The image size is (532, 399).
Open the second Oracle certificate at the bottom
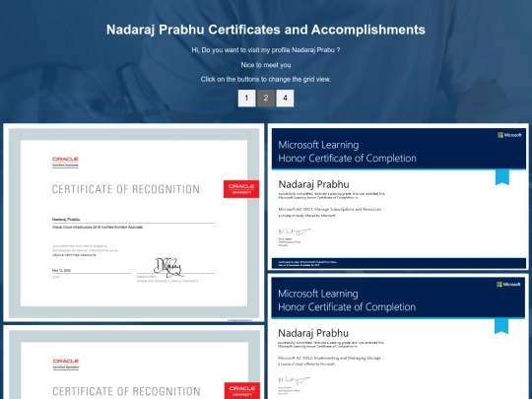(x=134, y=362)
